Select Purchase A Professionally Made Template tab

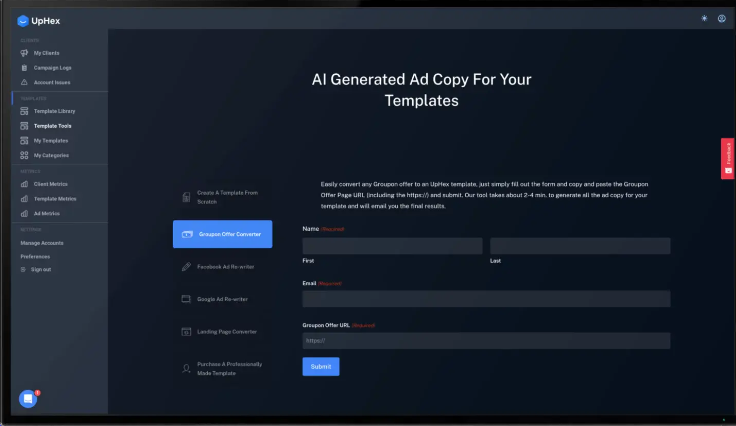(x=222, y=369)
